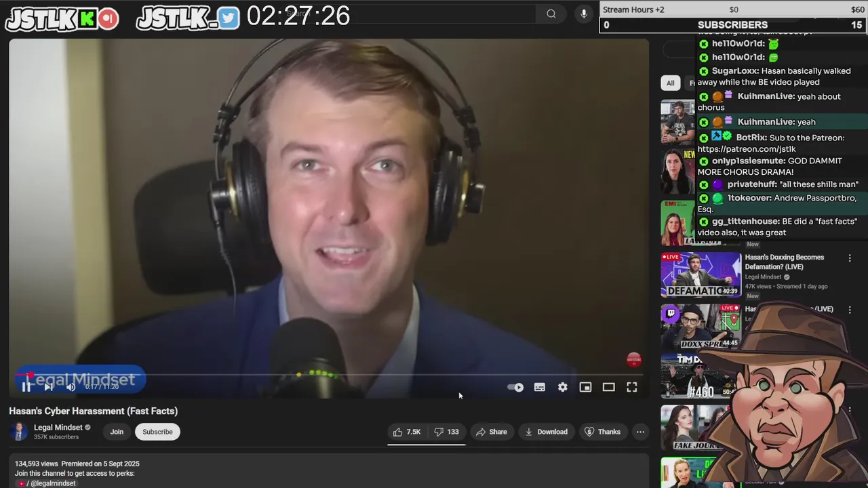The image size is (868, 488).
Task: Open options menu for 44:45 live video
Action: tap(849, 310)
